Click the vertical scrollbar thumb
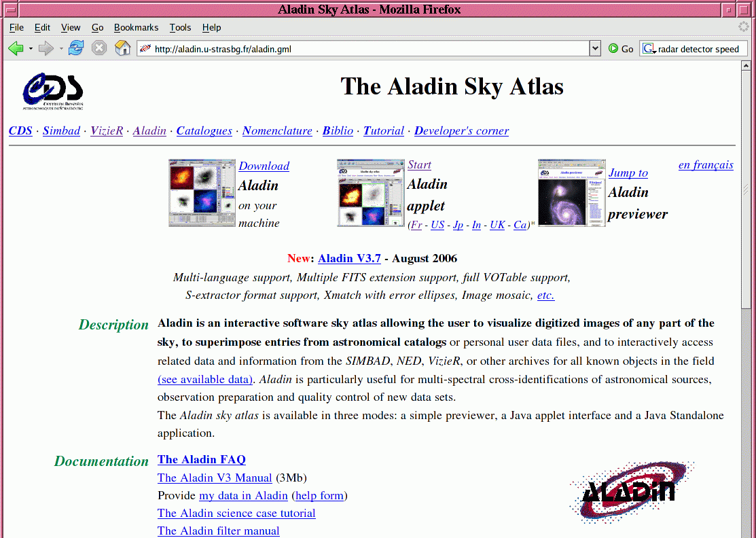Image resolution: width=756 pixels, height=538 pixels. click(746, 189)
